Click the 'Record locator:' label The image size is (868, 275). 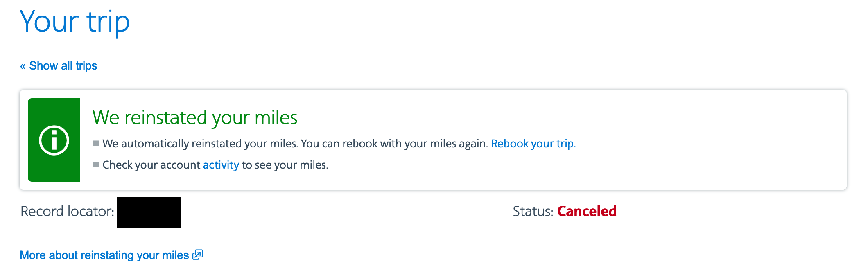[67, 211]
